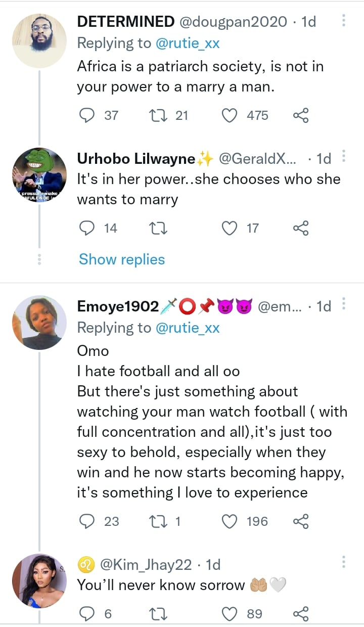
Task: View DETERMINED's profile picture
Action: pos(39,41)
